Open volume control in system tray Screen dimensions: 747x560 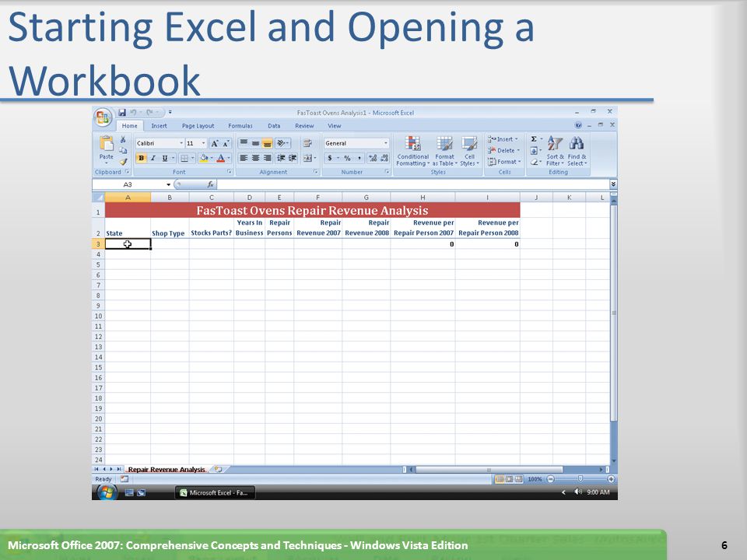[578, 492]
